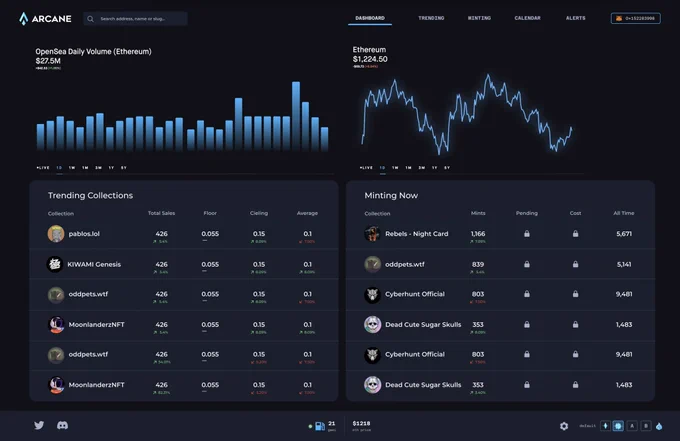Sort Trending Collections by Ceiling column
This screenshot has width=680, height=441.
(259, 213)
